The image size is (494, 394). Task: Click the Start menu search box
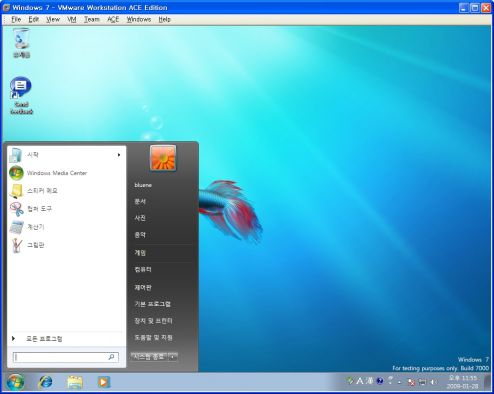pyautogui.click(x=66, y=357)
